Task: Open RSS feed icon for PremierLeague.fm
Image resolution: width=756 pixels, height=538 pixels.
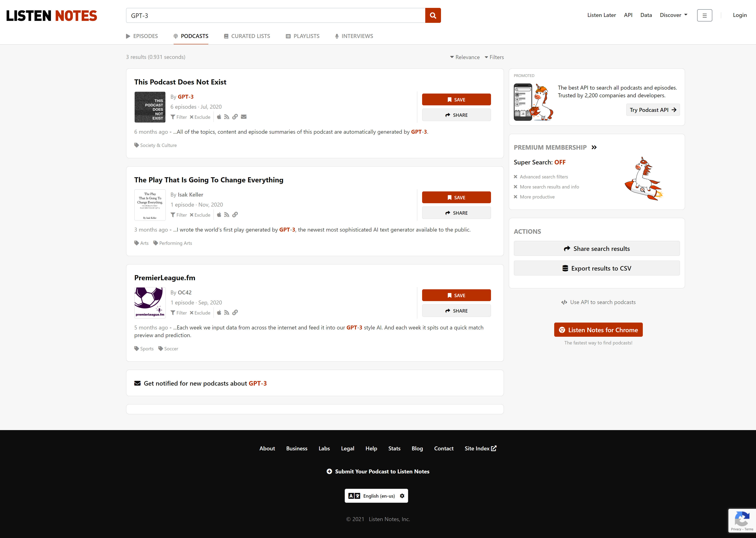Action: pyautogui.click(x=226, y=312)
